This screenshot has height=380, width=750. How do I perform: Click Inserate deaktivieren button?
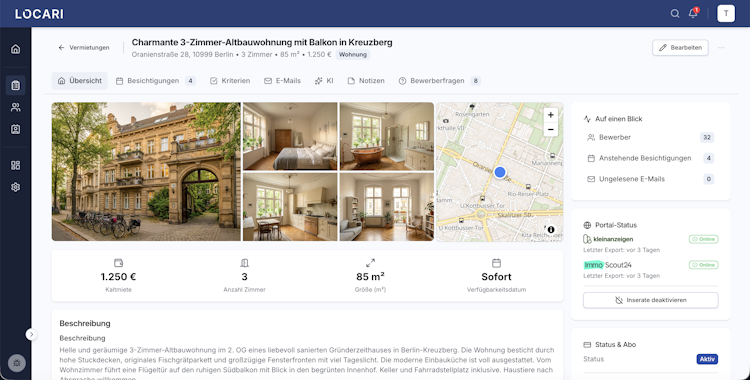click(x=651, y=300)
